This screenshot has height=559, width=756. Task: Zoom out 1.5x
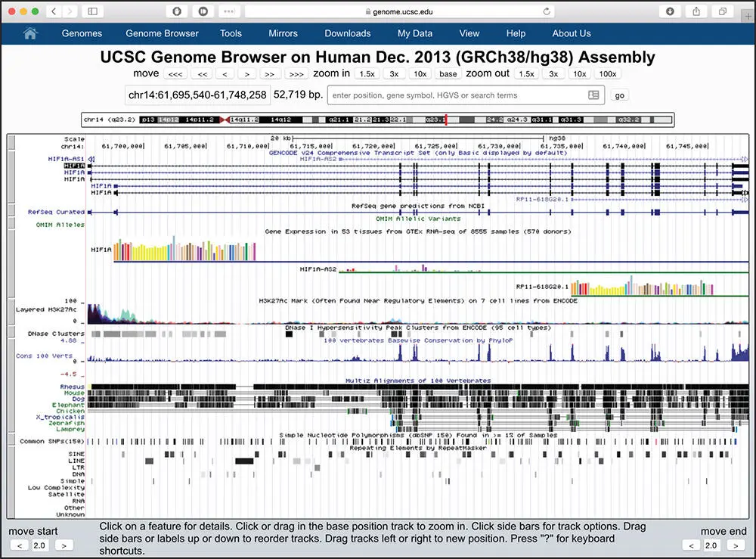[x=526, y=74]
